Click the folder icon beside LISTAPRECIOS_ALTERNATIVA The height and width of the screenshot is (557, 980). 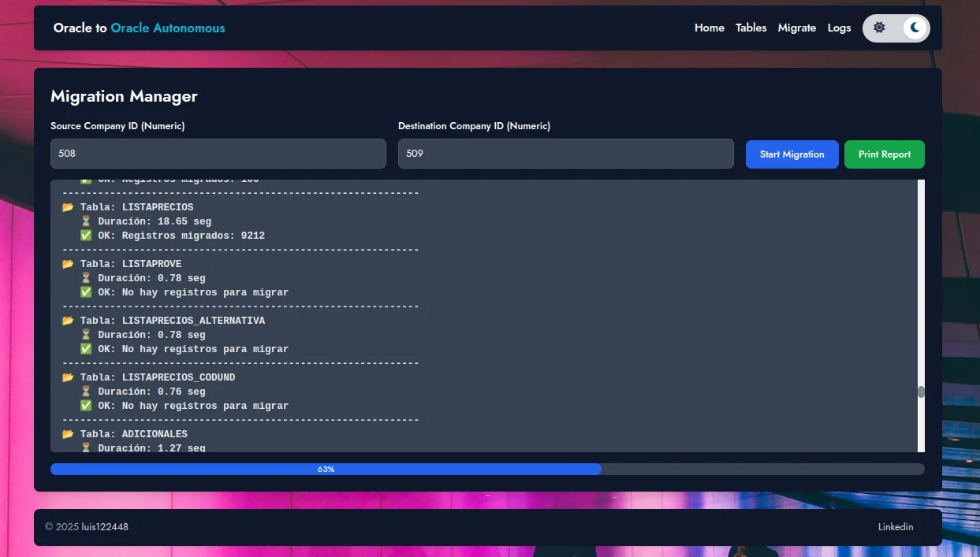point(68,321)
